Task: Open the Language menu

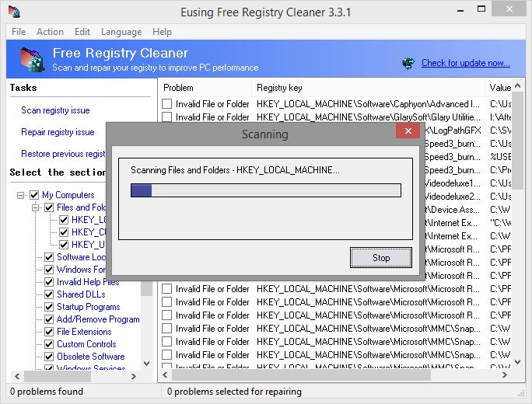Action: 121,32
